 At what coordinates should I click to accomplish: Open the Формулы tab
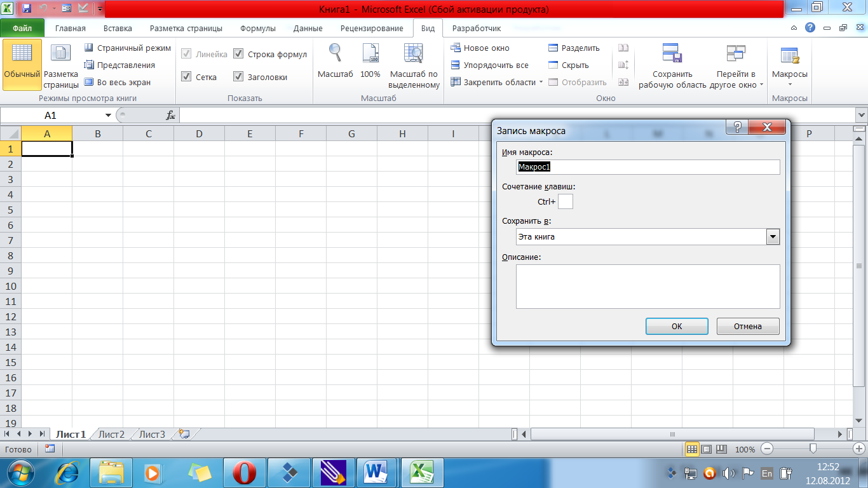tap(258, 28)
